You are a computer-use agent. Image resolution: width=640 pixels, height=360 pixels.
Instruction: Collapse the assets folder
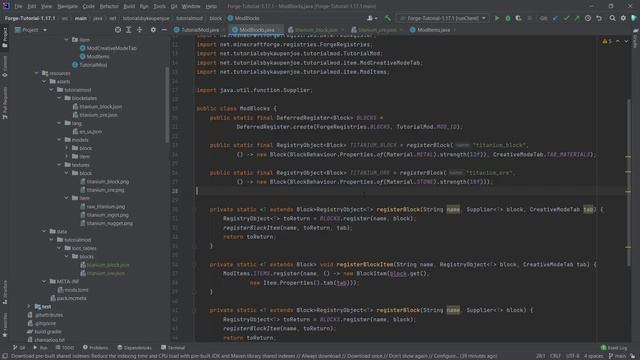tap(44, 82)
